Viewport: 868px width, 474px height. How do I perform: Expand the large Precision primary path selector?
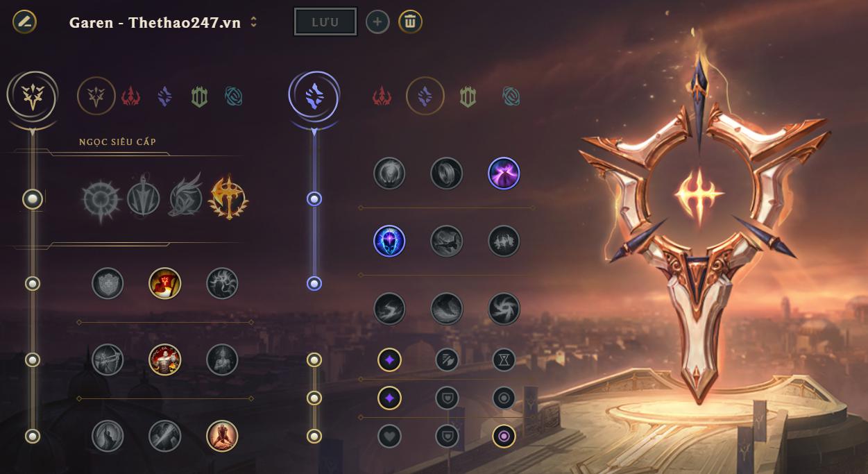pyautogui.click(x=32, y=96)
